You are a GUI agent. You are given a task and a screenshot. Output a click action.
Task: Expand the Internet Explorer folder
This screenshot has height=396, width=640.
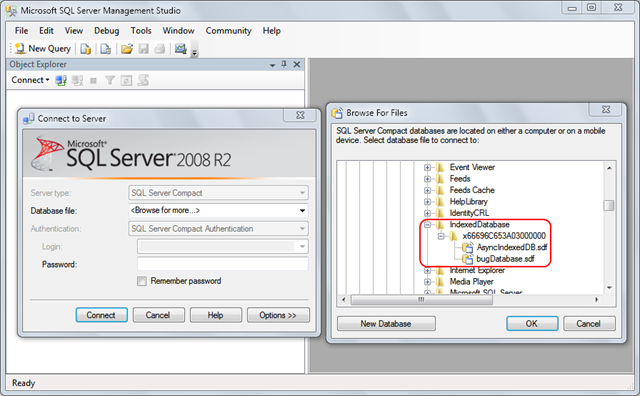pyautogui.click(x=427, y=270)
